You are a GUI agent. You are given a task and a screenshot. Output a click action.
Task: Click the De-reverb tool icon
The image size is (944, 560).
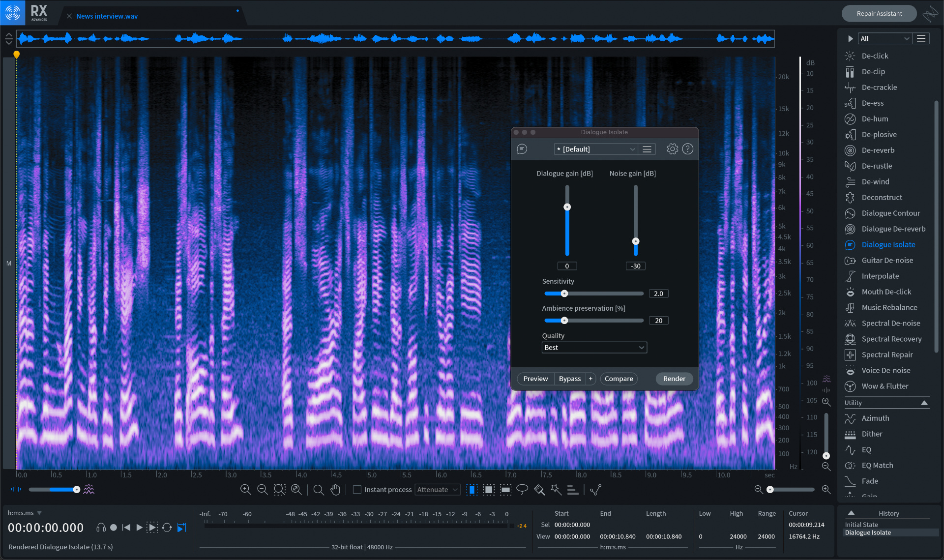pos(850,150)
